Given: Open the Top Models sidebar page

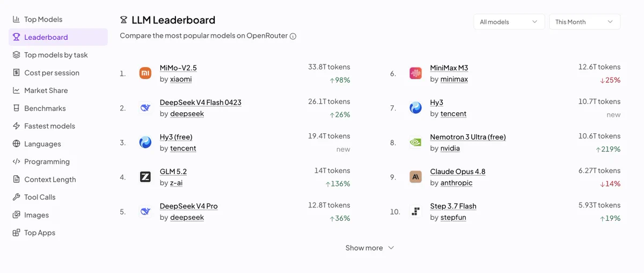Looking at the screenshot, I should pyautogui.click(x=58, y=19).
